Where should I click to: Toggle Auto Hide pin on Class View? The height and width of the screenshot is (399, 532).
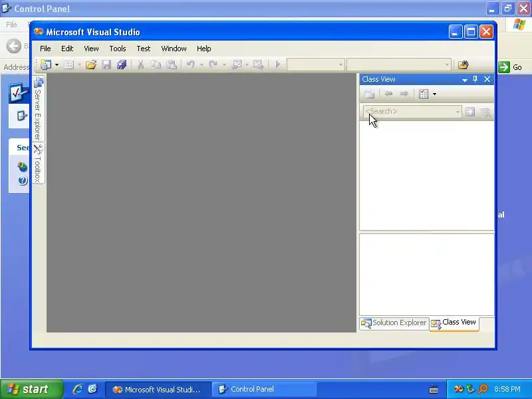tap(475, 79)
